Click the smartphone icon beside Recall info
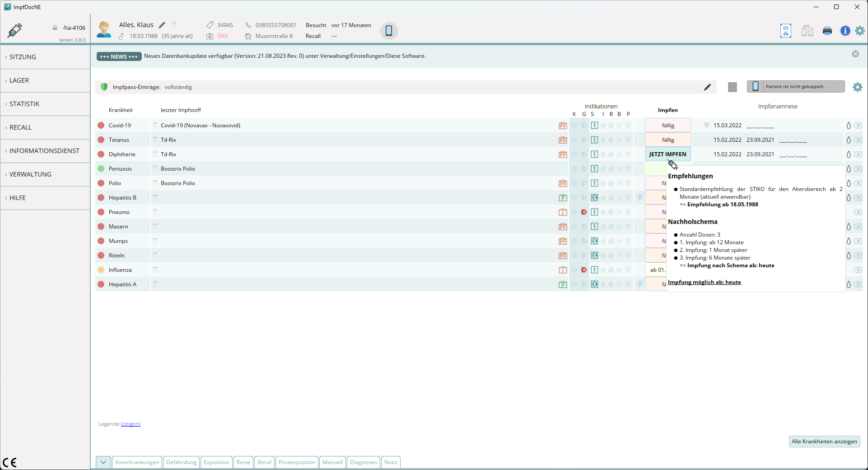The height and width of the screenshot is (470, 868). [389, 31]
